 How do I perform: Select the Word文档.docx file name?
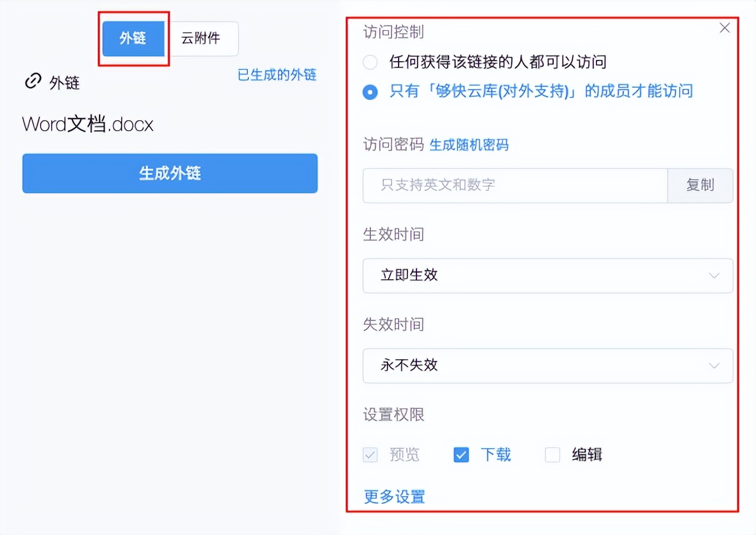coord(87,123)
